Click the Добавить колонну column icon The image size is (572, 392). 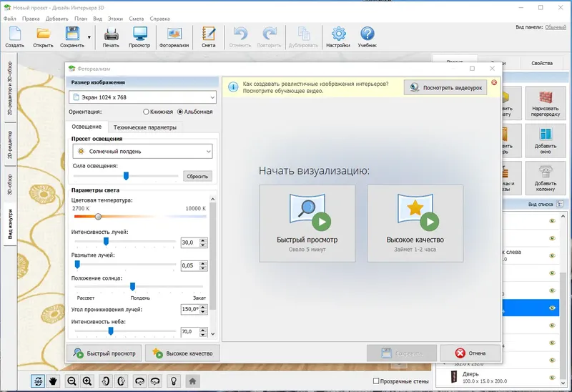pos(546,172)
